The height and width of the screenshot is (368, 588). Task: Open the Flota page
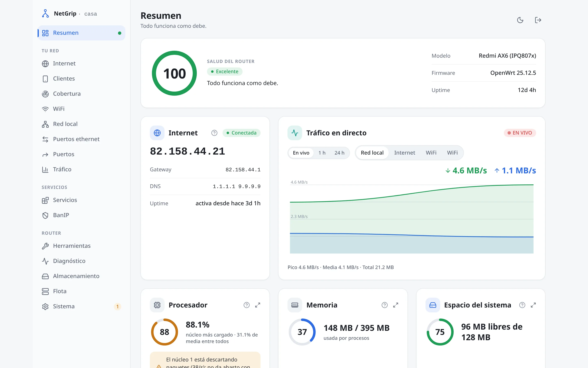(x=81, y=291)
